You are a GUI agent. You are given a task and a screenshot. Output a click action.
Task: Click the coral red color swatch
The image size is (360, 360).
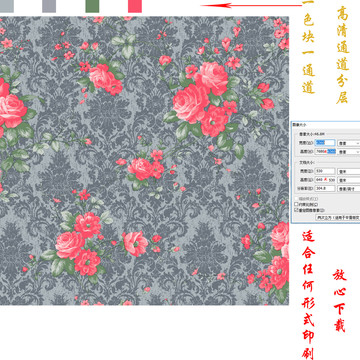coord(135,6)
